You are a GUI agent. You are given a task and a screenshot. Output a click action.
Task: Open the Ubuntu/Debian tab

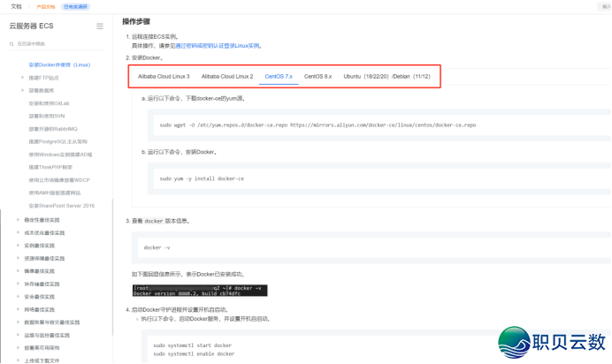tap(386, 76)
